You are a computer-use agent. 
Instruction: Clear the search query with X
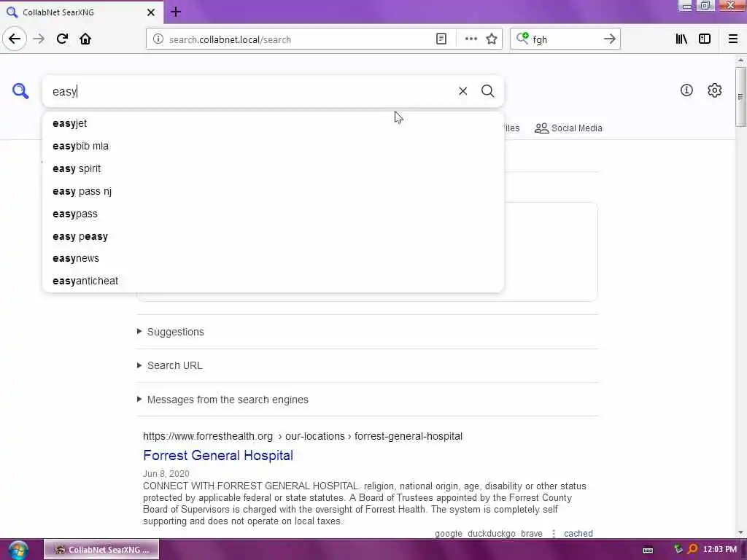click(x=462, y=91)
